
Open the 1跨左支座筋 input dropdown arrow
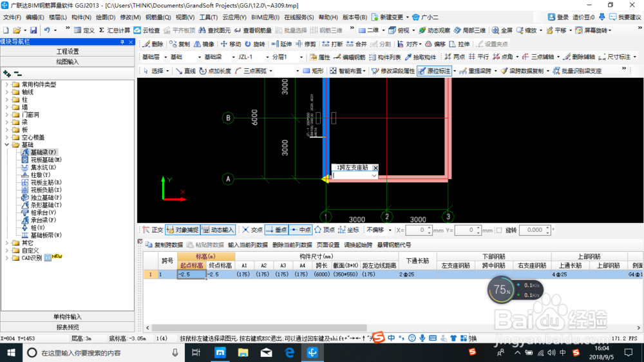click(374, 175)
